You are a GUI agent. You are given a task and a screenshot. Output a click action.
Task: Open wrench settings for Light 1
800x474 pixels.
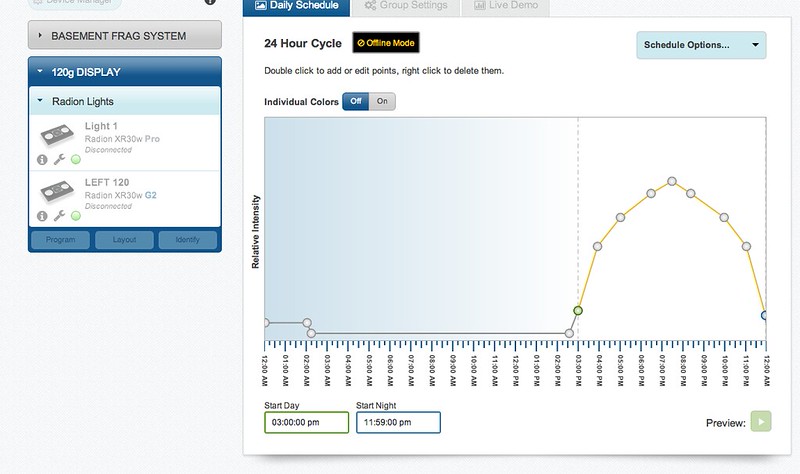[59, 160]
